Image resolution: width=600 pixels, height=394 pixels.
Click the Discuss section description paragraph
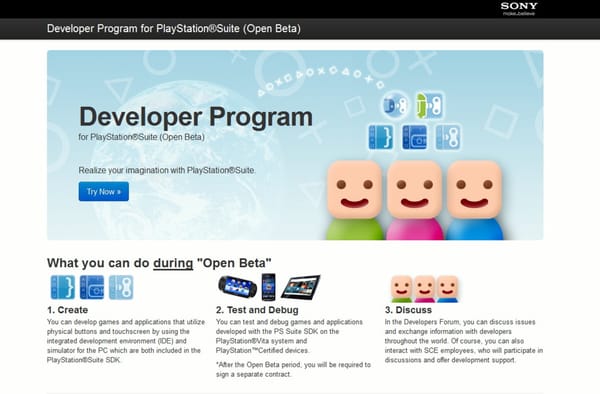coord(464,341)
